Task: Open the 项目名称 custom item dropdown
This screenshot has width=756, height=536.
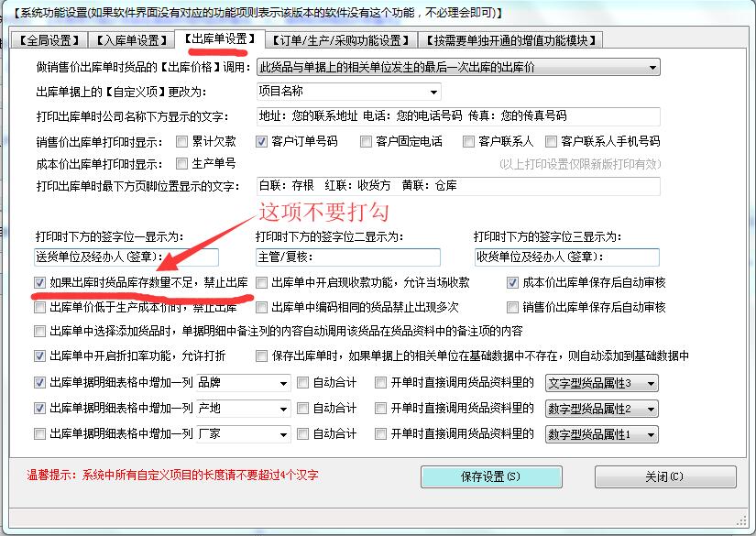Action: pyautogui.click(x=433, y=92)
